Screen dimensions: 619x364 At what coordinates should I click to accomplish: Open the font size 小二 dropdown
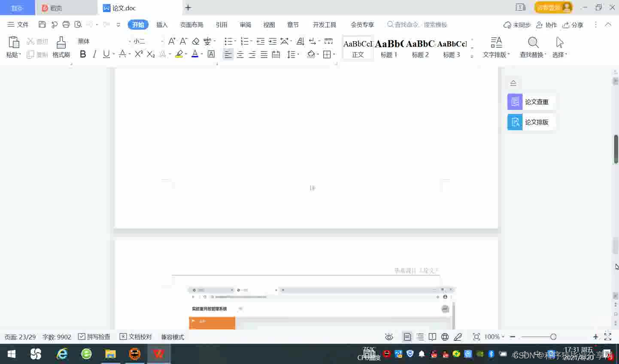pos(162,41)
